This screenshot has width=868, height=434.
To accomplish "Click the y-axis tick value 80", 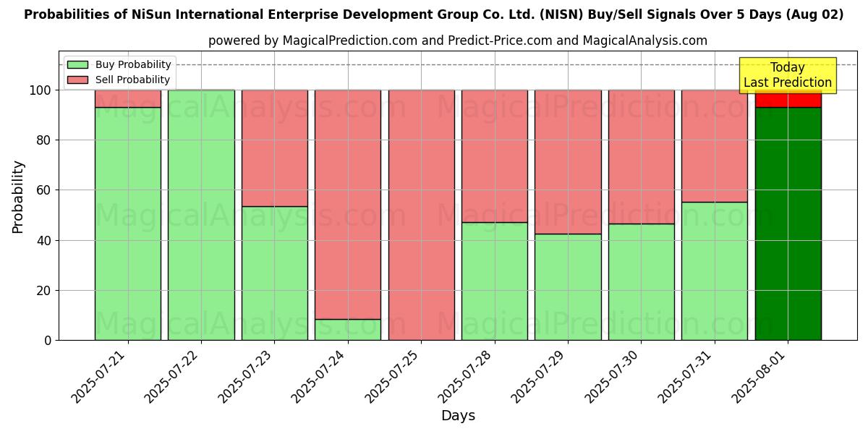I will coord(44,140).
